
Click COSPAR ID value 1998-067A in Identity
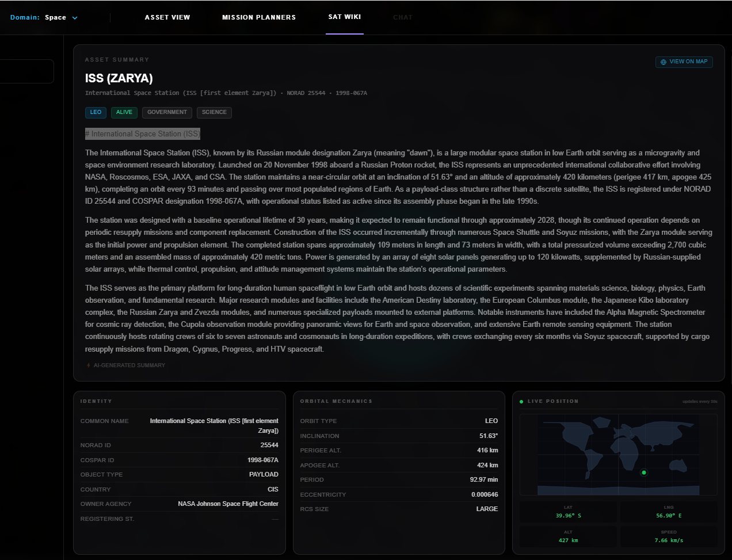point(263,460)
